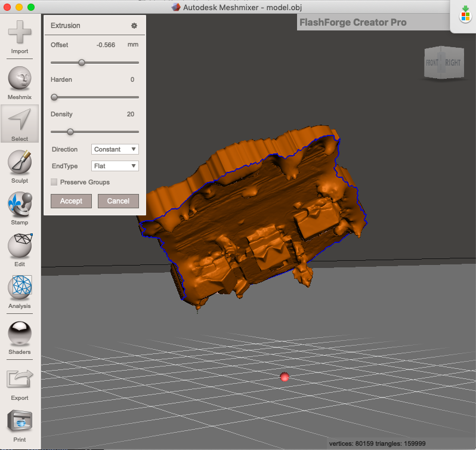The image size is (476, 450).
Task: Click the yellow minimize window button
Action: pyautogui.click(x=19, y=7)
